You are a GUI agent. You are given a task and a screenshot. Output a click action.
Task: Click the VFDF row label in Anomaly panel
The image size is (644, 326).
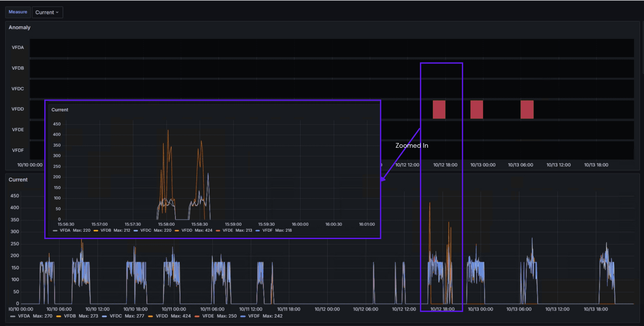(18, 150)
